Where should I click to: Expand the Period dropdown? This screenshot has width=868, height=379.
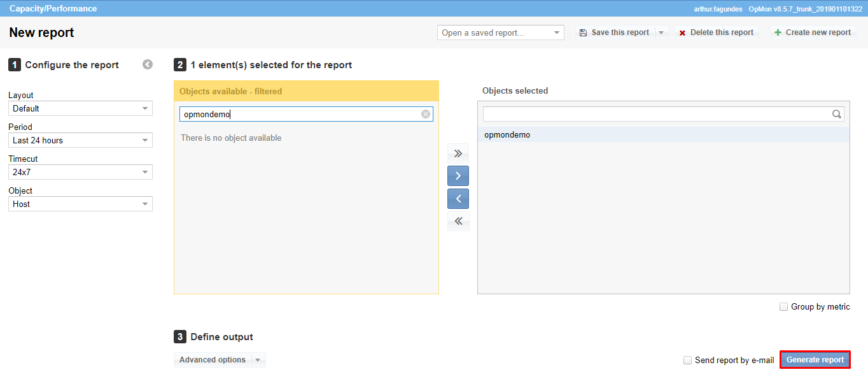pyautogui.click(x=80, y=141)
